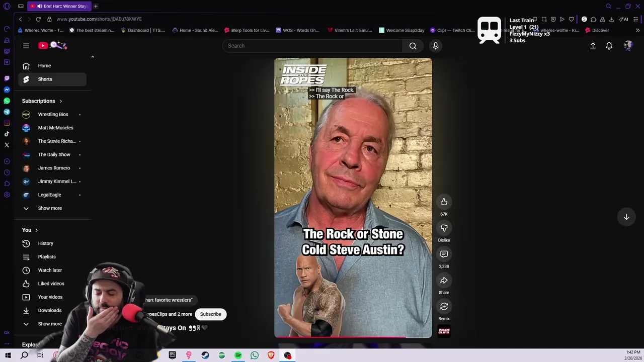Screen dimensions: 644x362
Task: Open Messenger in the Opera sidebar
Action: click(7, 89)
